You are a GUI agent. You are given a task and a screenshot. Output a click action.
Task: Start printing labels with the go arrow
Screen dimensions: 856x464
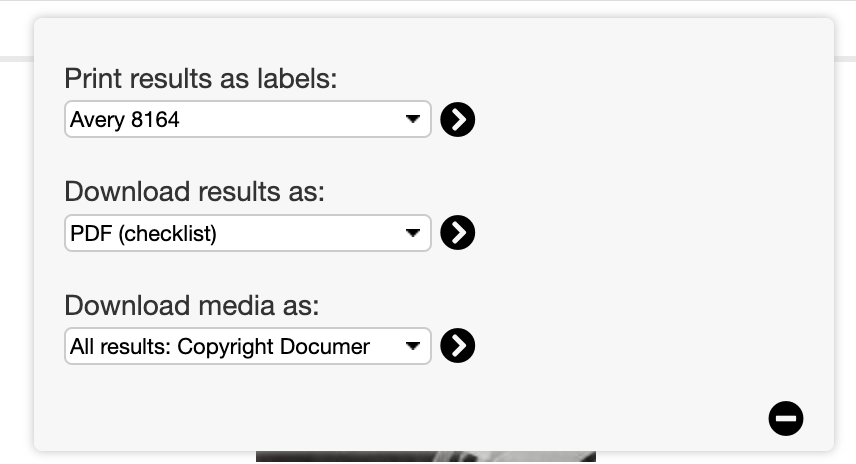[x=458, y=120]
